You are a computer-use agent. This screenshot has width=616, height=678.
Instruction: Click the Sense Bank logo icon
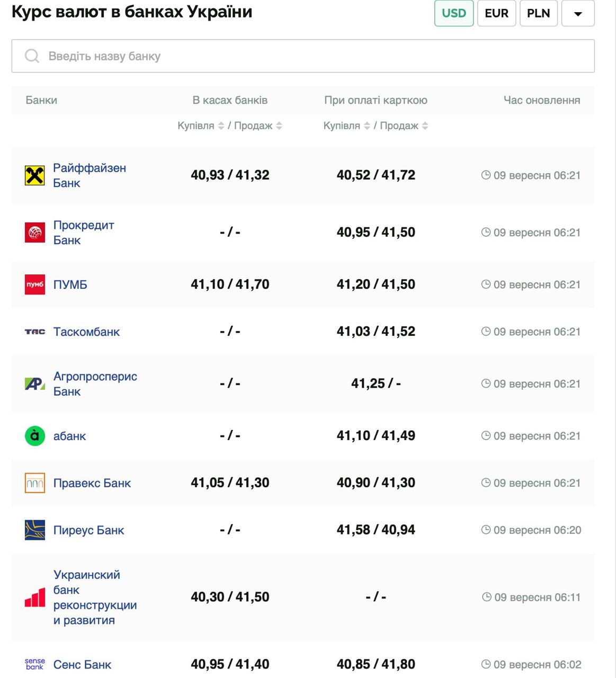coord(35,664)
